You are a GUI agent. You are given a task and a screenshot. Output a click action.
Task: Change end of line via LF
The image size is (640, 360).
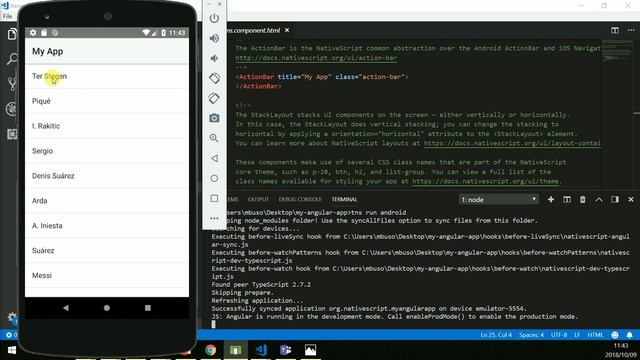[577, 335]
